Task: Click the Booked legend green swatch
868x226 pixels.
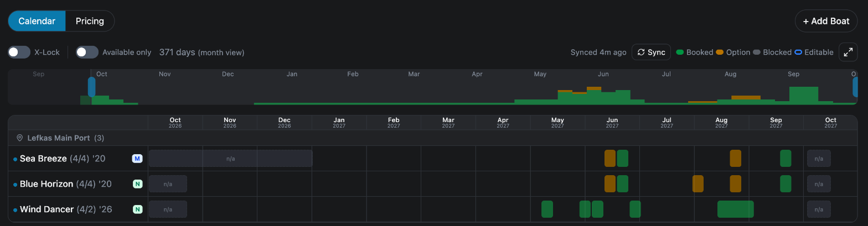Action: (680, 52)
